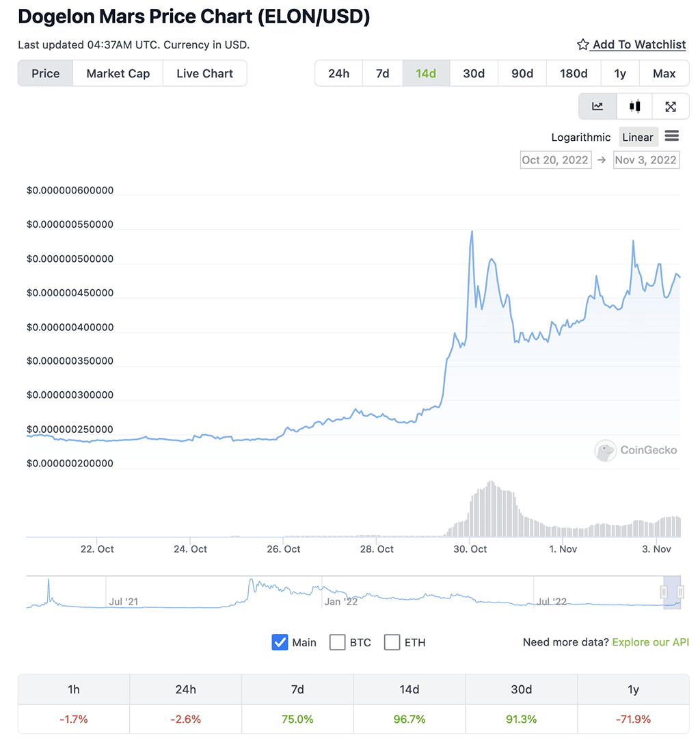
Task: Click the -71.9% 1y change value
Action: 633,719
